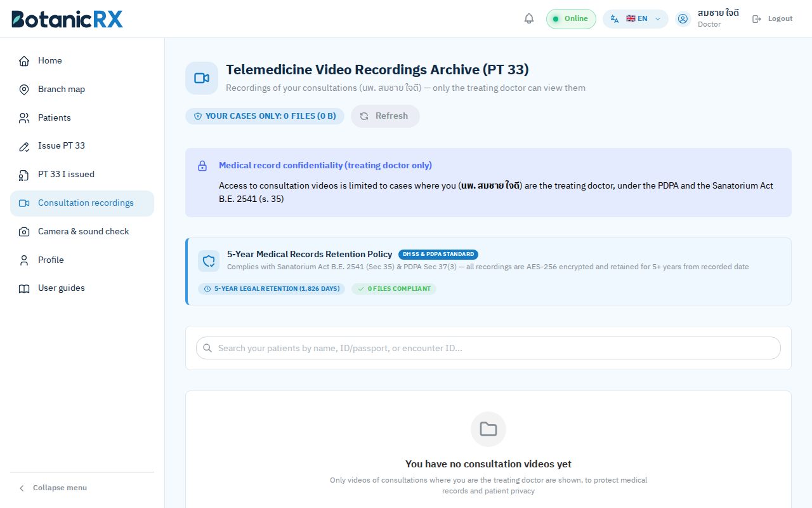Click the large video camera page header icon
Viewport: 812px width, 508px height.
pos(202,78)
